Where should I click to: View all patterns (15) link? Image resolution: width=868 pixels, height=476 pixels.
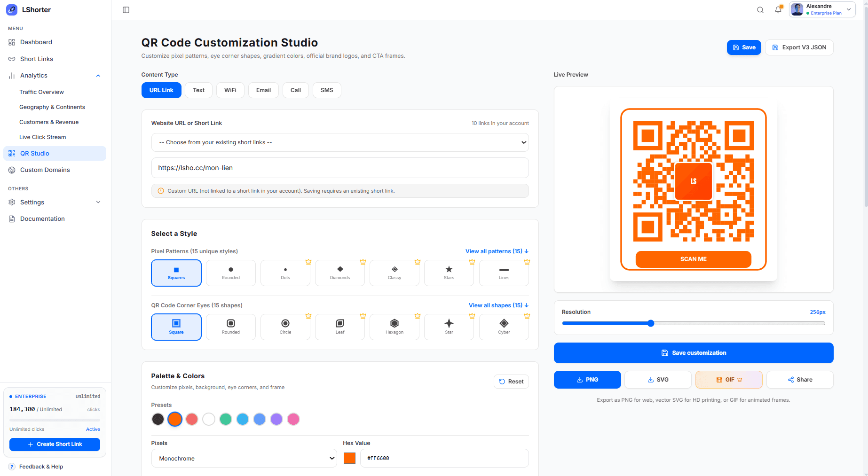(x=497, y=251)
